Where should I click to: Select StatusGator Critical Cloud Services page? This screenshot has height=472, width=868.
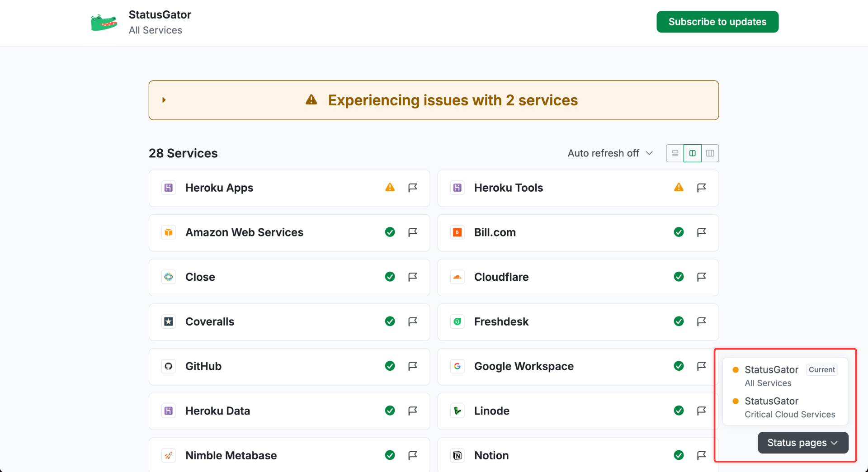coord(785,407)
